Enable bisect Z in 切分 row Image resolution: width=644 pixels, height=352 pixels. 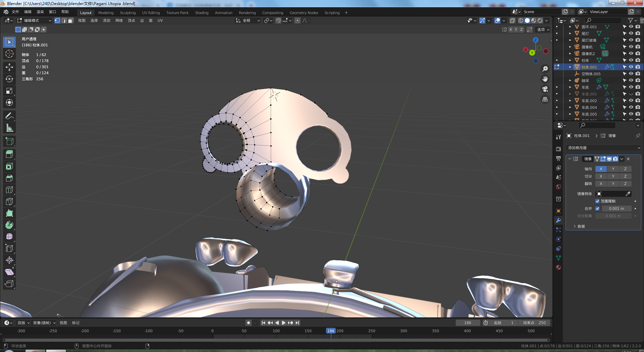coord(626,176)
